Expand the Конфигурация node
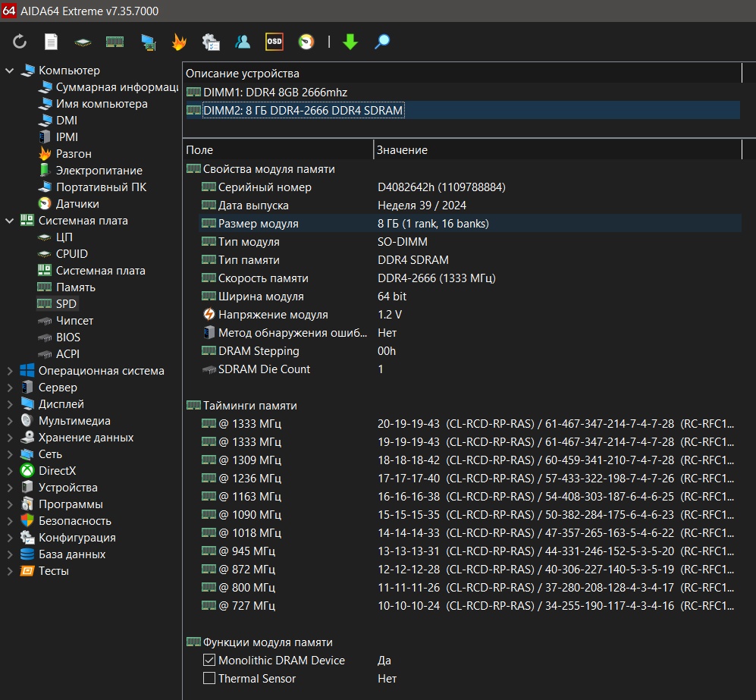The image size is (756, 700). 9,538
